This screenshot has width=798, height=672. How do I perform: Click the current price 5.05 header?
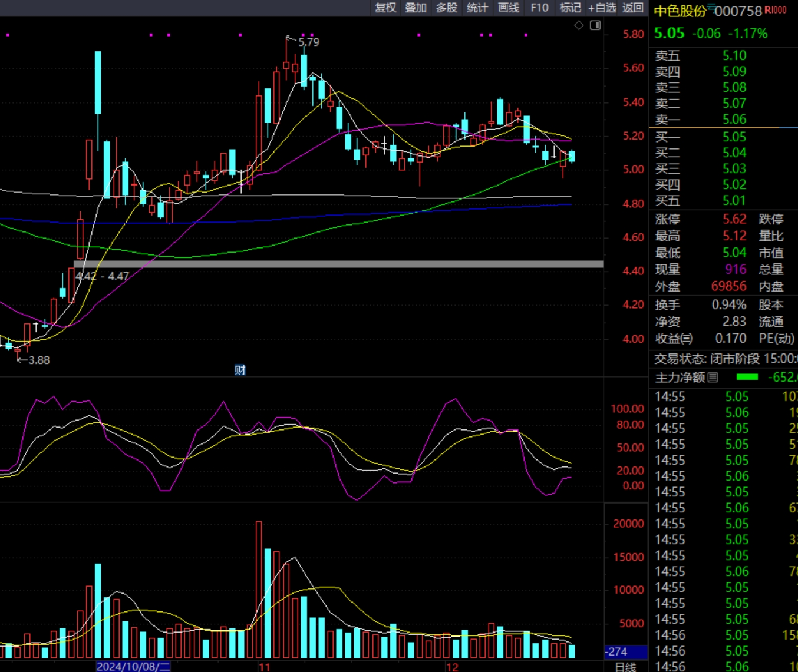pos(670,33)
